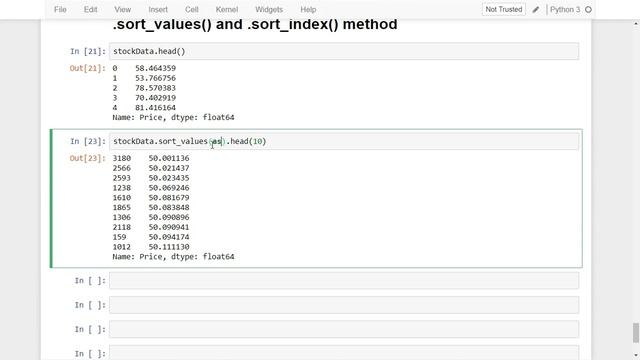
Task: Click the value 70.402919
Action: pyautogui.click(x=156, y=98)
